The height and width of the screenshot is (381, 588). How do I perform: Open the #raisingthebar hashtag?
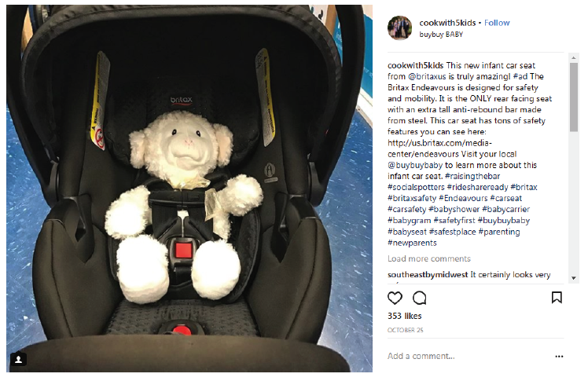click(x=472, y=176)
